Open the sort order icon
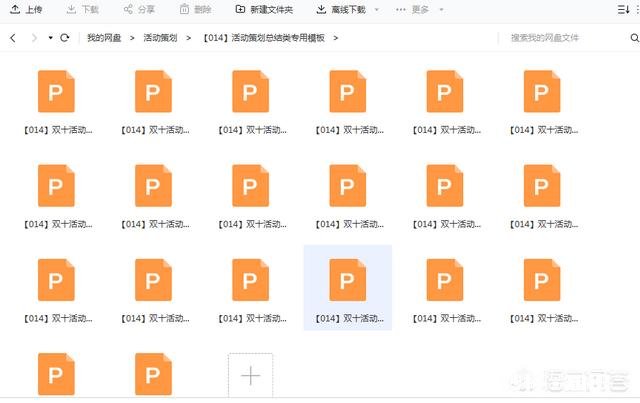The image size is (640, 403). (x=623, y=9)
